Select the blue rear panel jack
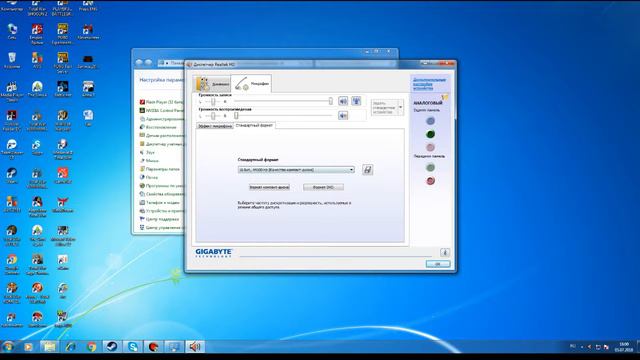Screen dimensions: 640x360 click(x=430, y=121)
